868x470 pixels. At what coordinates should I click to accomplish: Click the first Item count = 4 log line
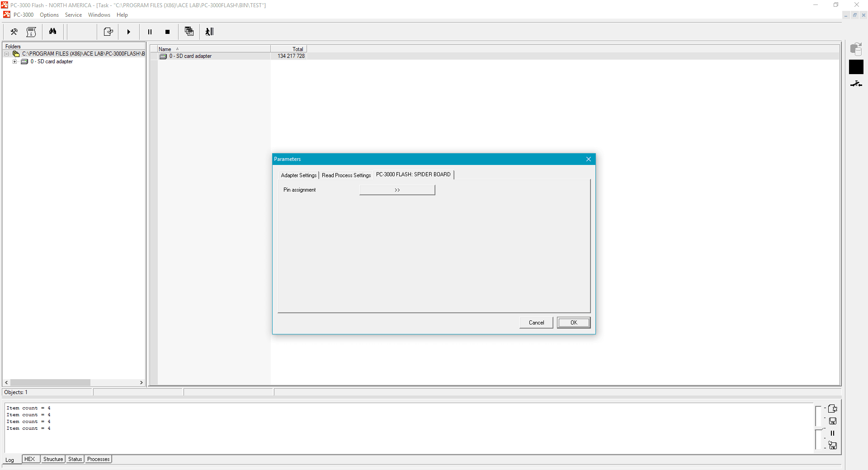(28, 408)
